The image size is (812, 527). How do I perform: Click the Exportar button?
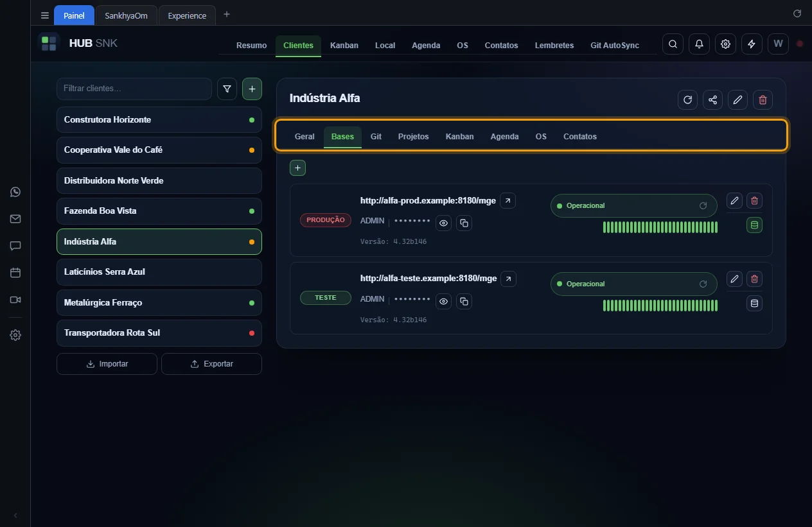pos(211,364)
